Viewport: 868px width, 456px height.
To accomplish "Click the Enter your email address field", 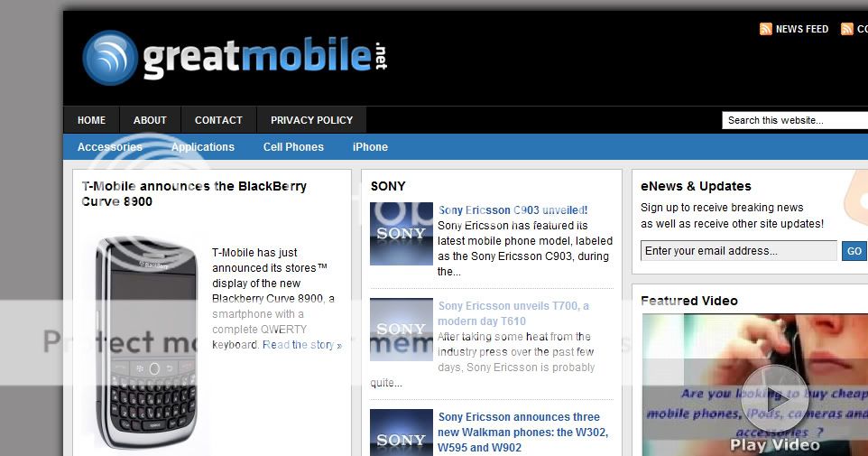I will [x=738, y=251].
